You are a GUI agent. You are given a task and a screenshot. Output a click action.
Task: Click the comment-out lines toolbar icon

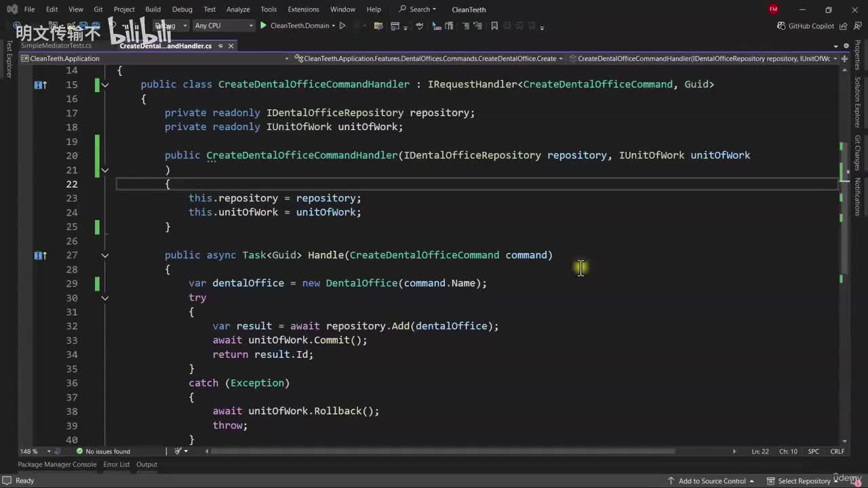466,26
